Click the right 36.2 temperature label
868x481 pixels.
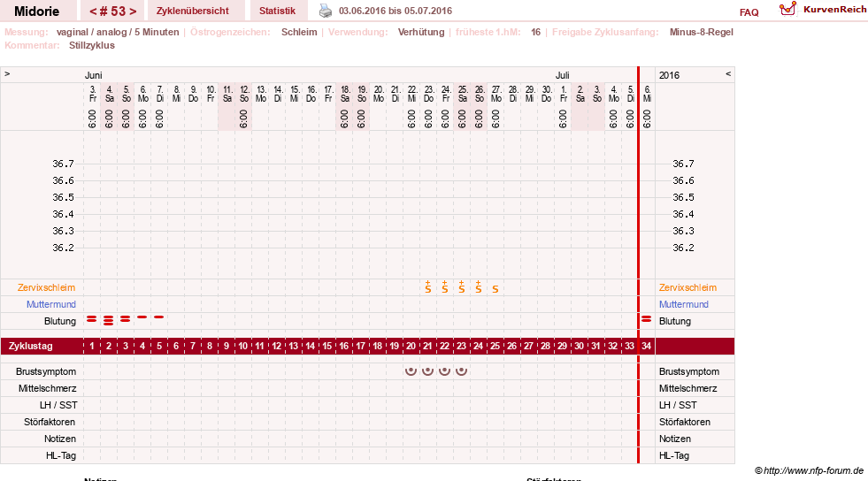click(x=683, y=248)
